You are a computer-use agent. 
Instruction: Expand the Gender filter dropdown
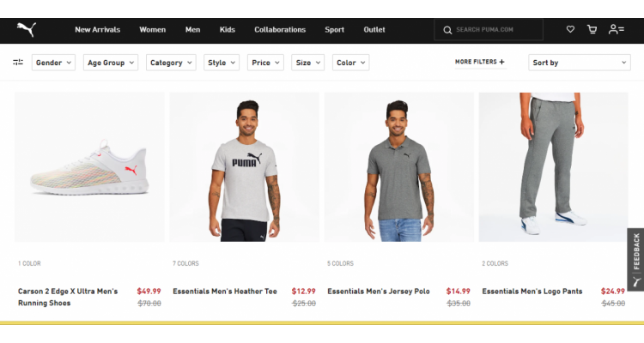pyautogui.click(x=53, y=63)
